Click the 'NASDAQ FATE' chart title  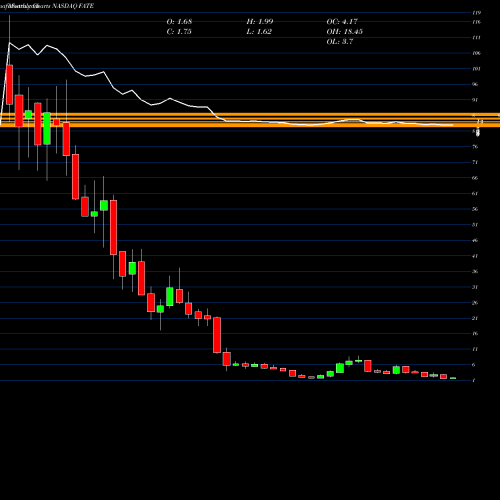(x=73, y=6)
